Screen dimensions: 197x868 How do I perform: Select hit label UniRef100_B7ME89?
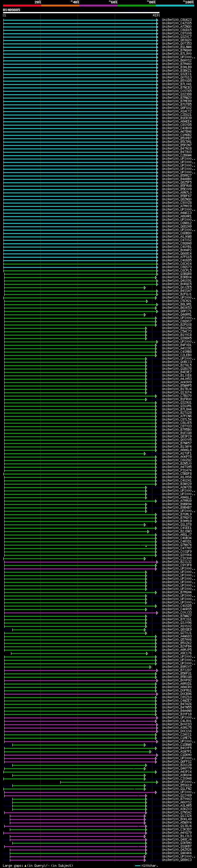177,101
